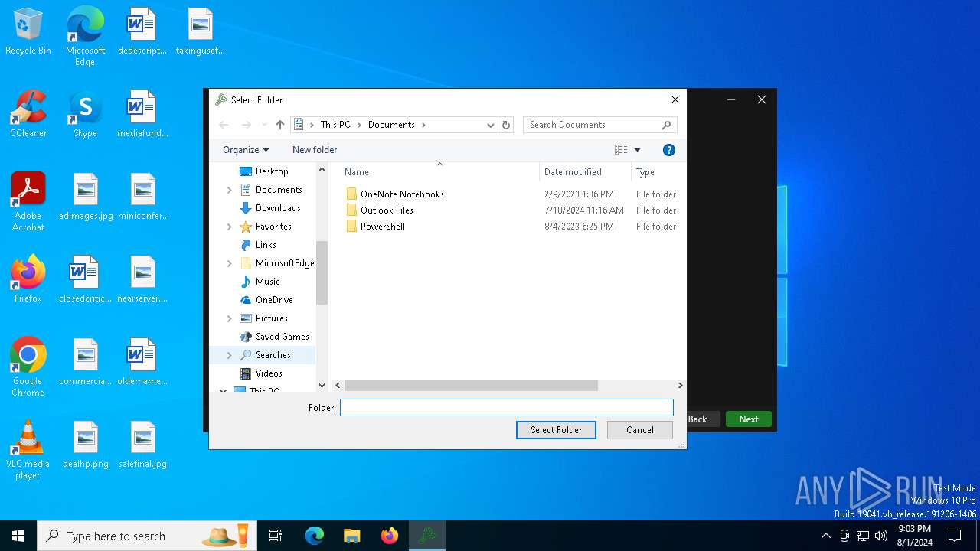Click the horizontal scrollbar in file list
The width and height of the screenshot is (980, 551).
(x=471, y=386)
